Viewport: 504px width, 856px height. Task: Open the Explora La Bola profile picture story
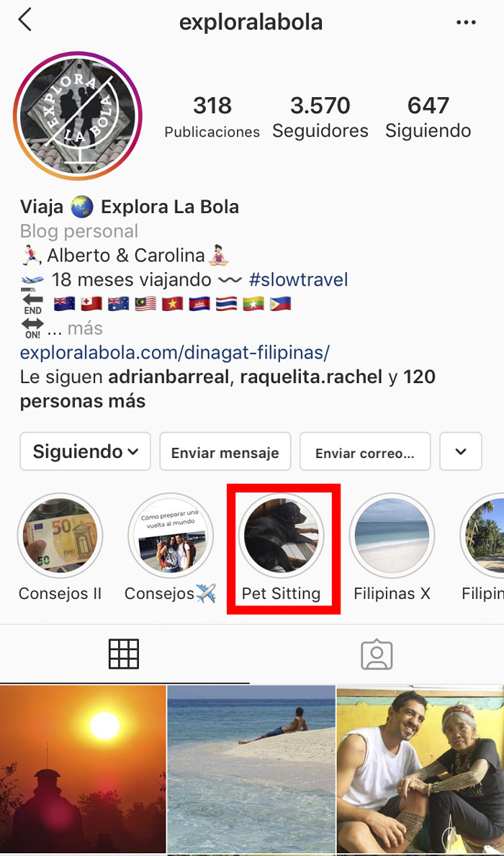pyautogui.click(x=78, y=116)
